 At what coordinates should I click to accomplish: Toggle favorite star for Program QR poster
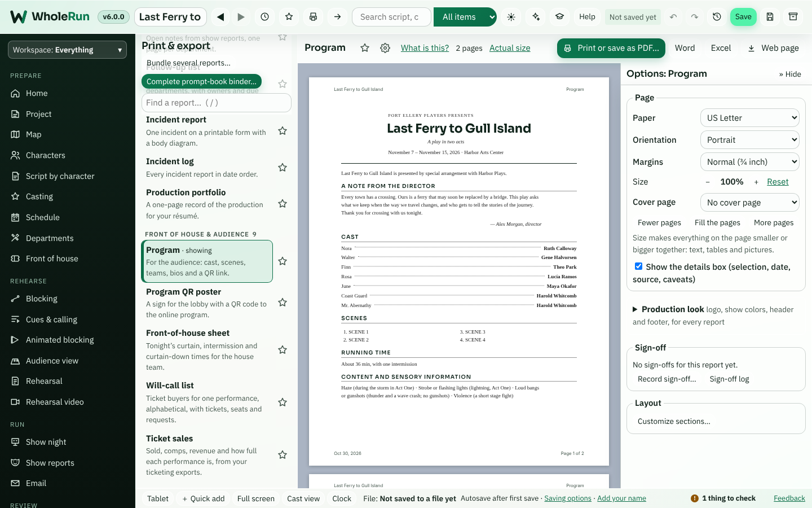[283, 303]
